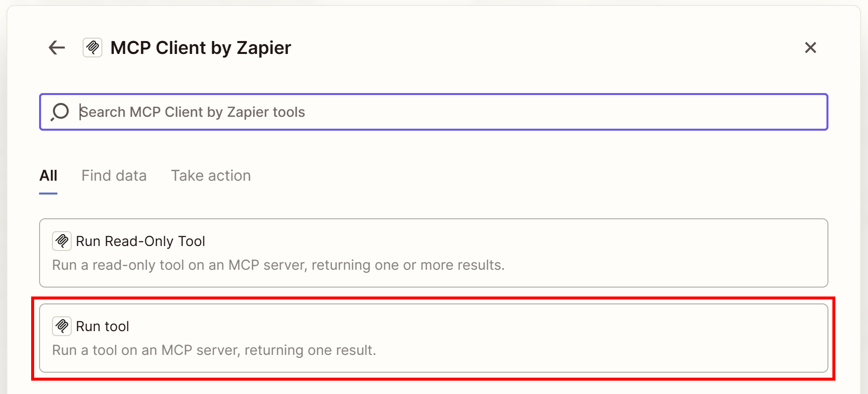The height and width of the screenshot is (394, 868).
Task: Select the All tab
Action: click(x=48, y=175)
